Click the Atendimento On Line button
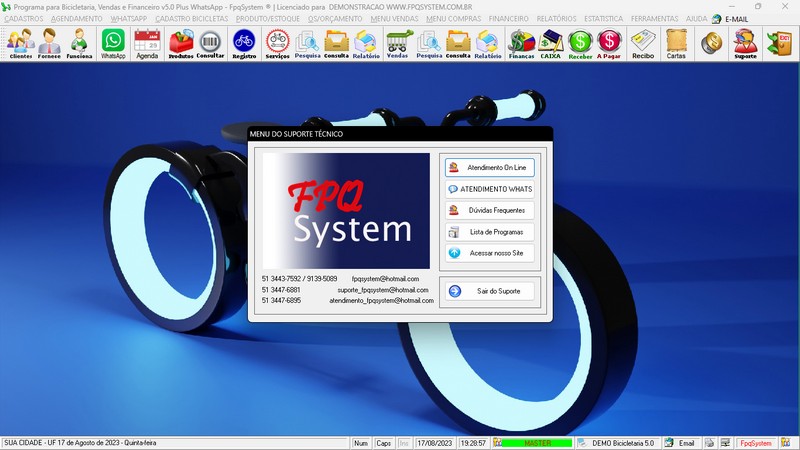 click(x=490, y=167)
